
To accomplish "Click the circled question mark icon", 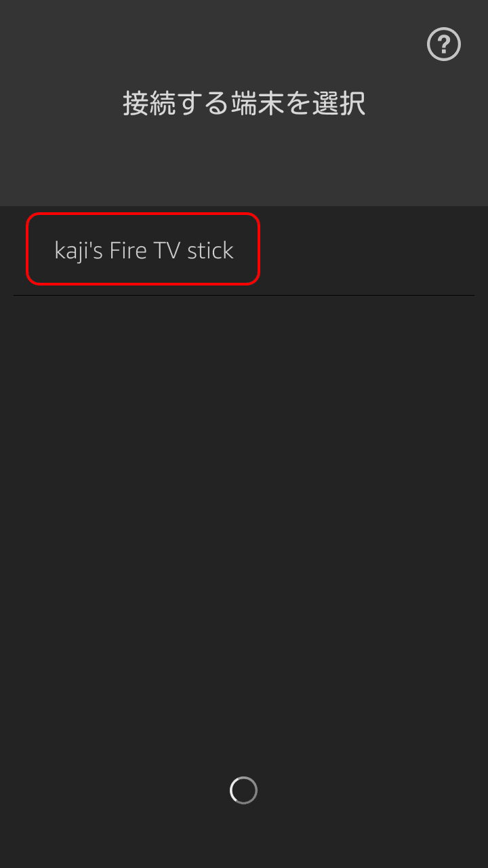I will 444,45.
